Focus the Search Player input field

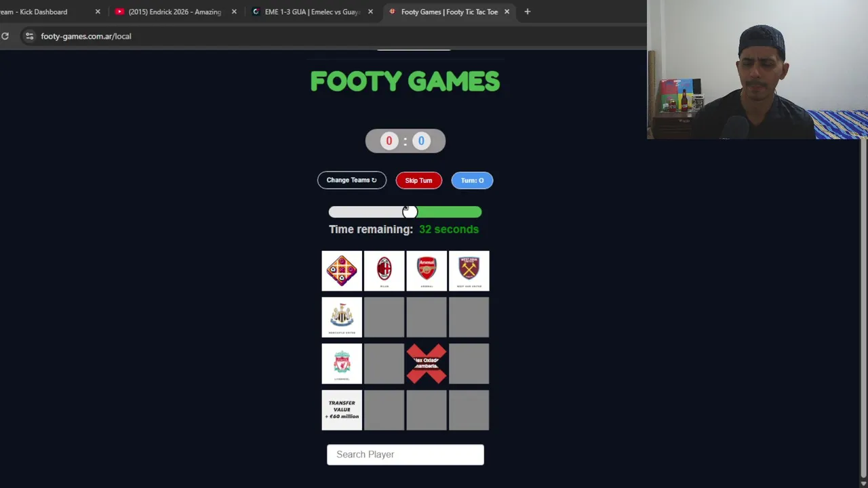(x=405, y=454)
